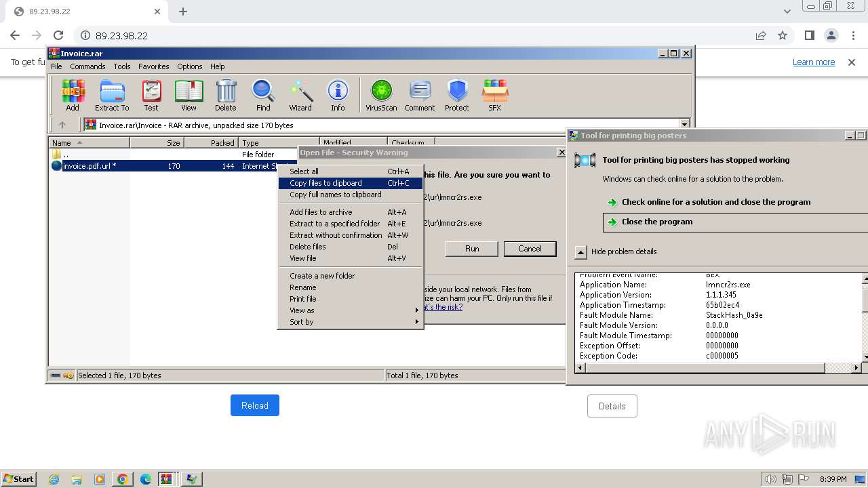Click Close the program option

pos(735,222)
